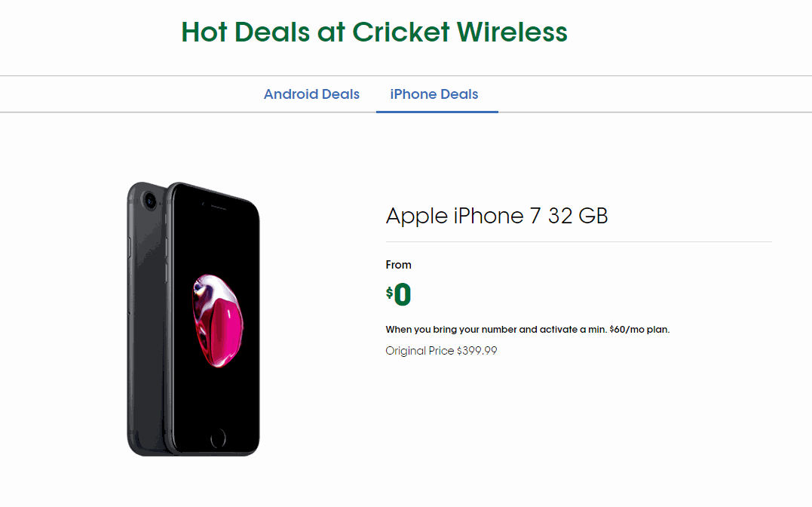Click the iPhone's circular home button

[x=219, y=438]
